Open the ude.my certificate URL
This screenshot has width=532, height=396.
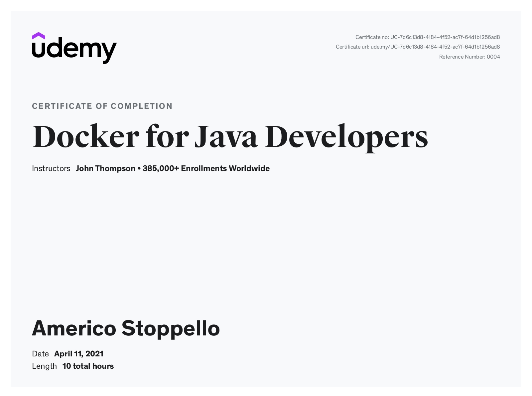(435, 47)
